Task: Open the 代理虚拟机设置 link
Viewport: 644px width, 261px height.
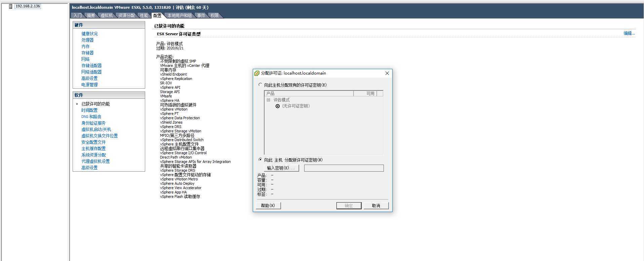Action: 95,161
